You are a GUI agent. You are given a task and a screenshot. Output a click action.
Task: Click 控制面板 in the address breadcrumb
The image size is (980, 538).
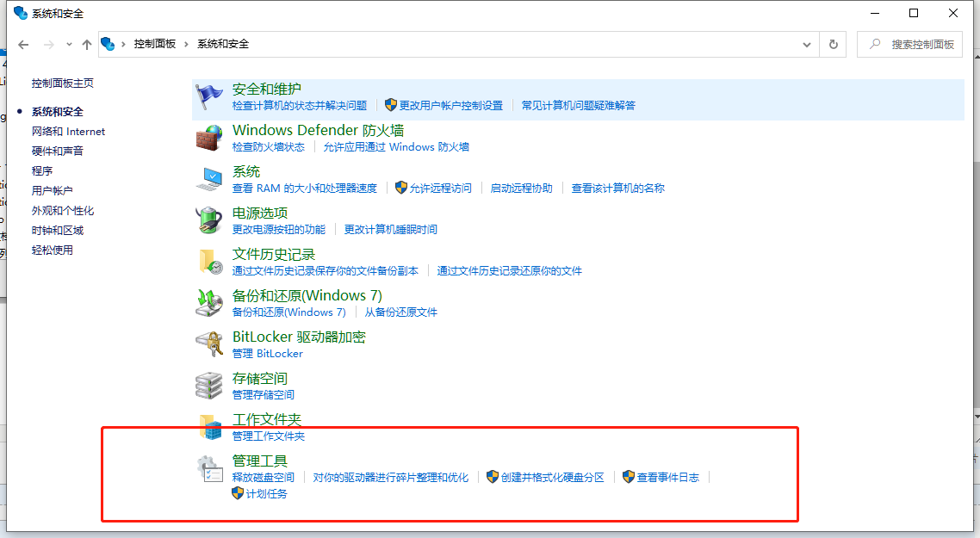[x=154, y=44]
